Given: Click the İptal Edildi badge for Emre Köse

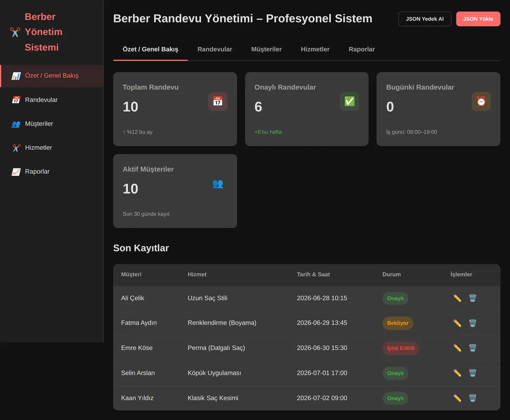Looking at the screenshot, I should (x=401, y=348).
